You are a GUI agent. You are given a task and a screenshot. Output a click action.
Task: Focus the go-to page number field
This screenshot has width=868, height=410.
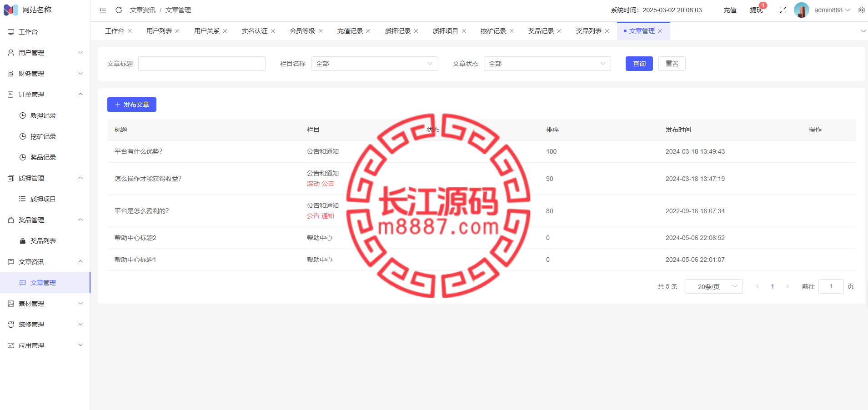click(831, 286)
